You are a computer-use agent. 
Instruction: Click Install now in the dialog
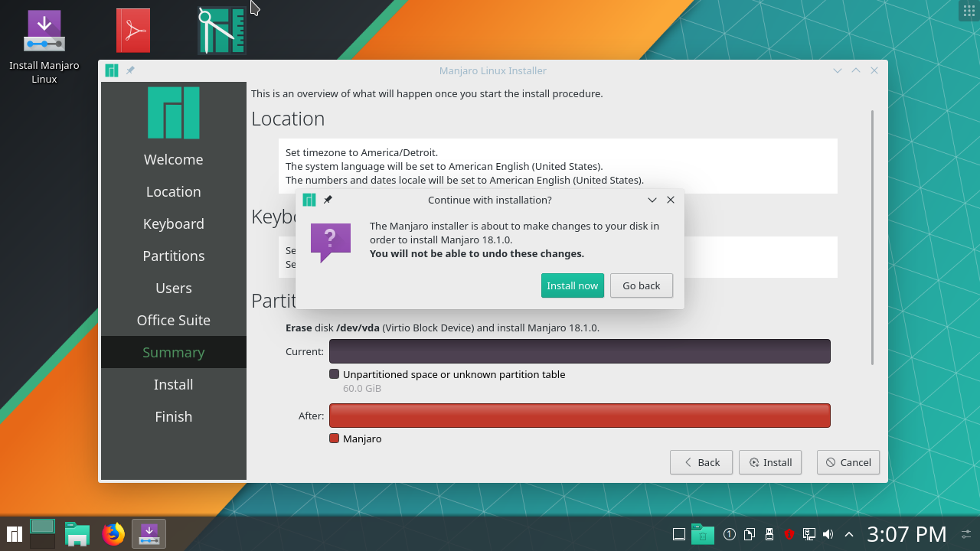572,285
